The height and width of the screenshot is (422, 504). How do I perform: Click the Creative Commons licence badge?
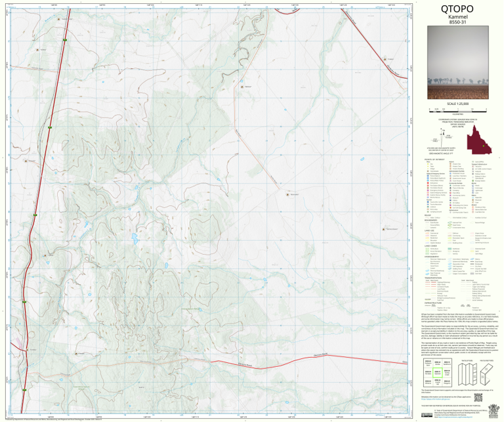click(x=427, y=415)
